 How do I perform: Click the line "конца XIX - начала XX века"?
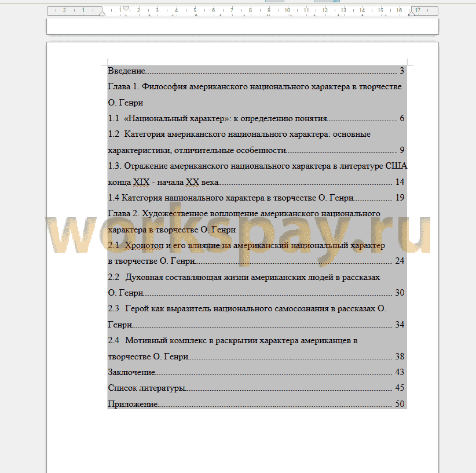(256, 182)
